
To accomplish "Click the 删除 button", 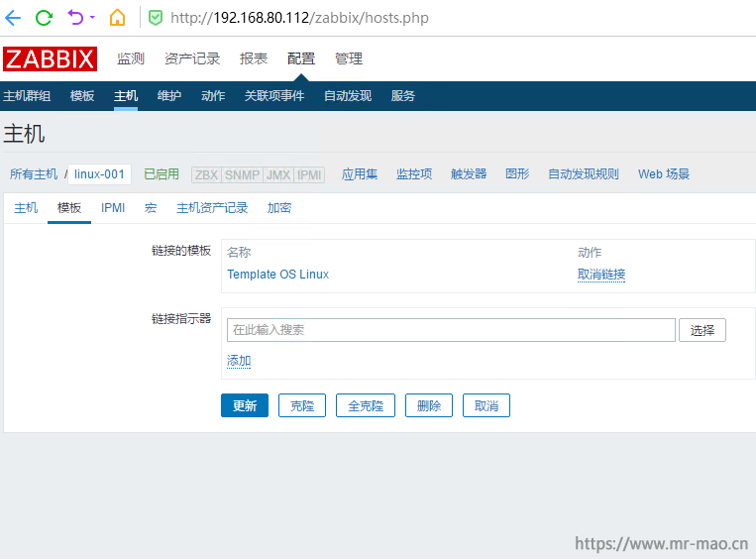I will click(x=429, y=405).
